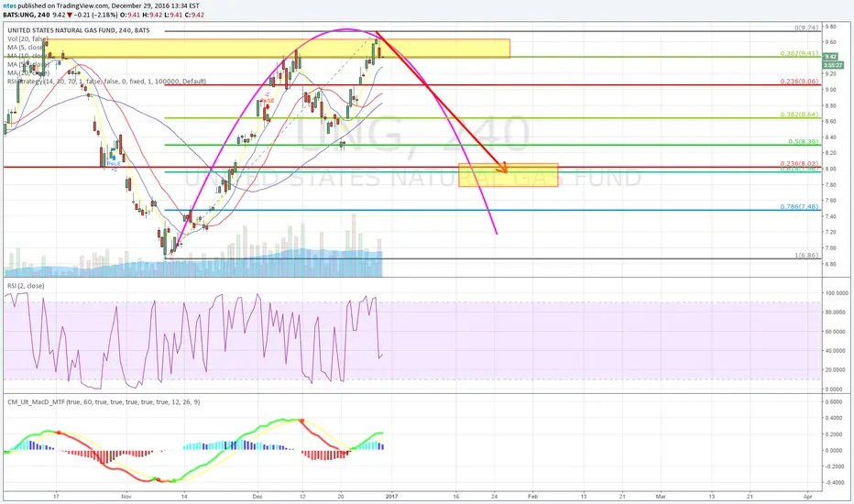Image resolution: width=854 pixels, height=504 pixels.
Task: Select the 'Vol (20, false)' indicator label
Action: coord(27,39)
